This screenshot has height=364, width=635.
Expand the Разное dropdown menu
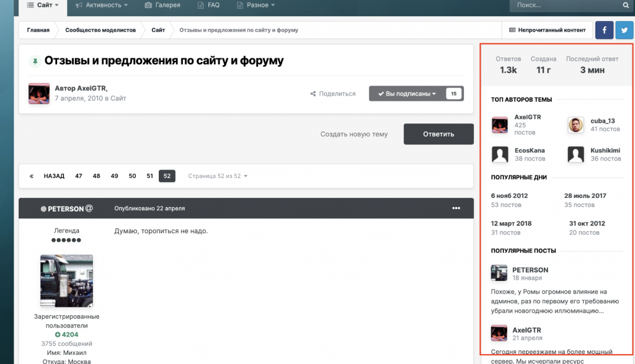253,5
